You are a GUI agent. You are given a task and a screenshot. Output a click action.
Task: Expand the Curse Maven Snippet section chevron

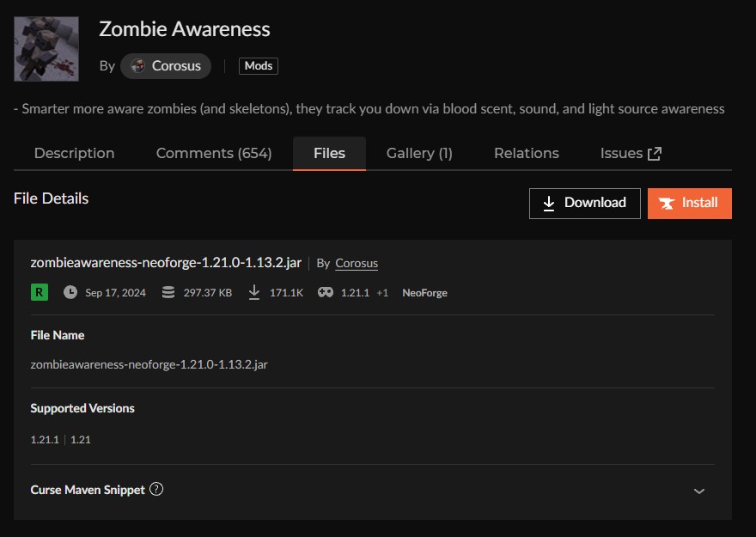(699, 491)
